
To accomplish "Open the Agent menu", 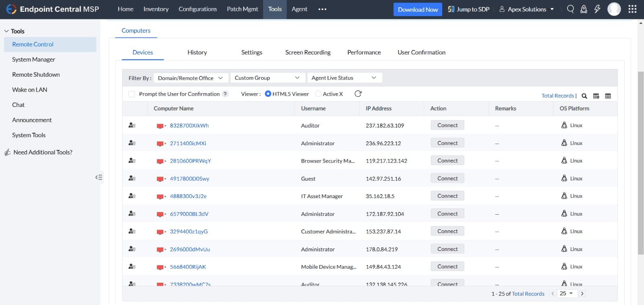I will point(299,9).
